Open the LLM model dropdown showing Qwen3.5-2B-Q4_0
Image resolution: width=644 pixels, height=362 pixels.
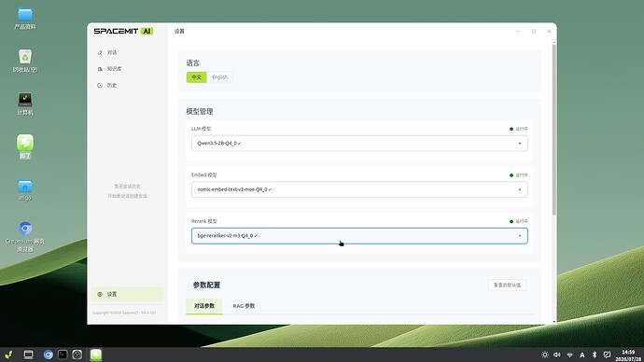pos(359,144)
